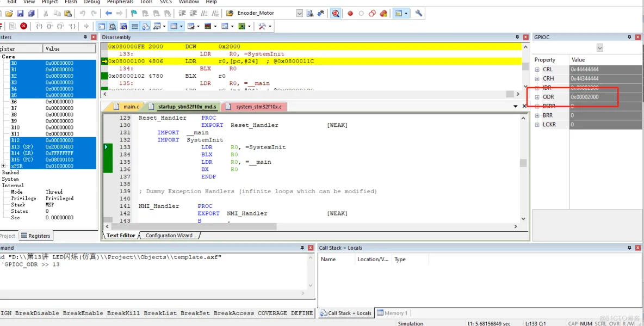Click the Value column header in Registers

coord(69,48)
